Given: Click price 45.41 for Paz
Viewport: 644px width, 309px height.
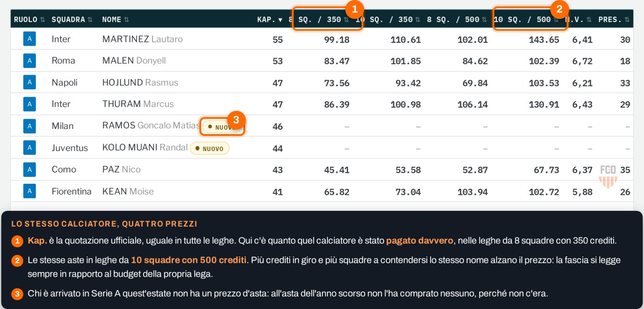Looking at the screenshot, I should [337, 170].
